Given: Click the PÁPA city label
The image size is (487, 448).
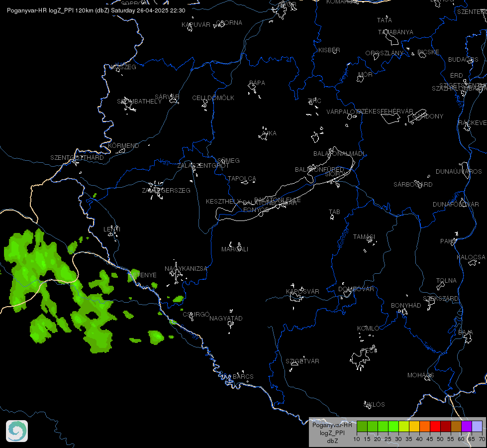Looking at the screenshot, I should (257, 83).
